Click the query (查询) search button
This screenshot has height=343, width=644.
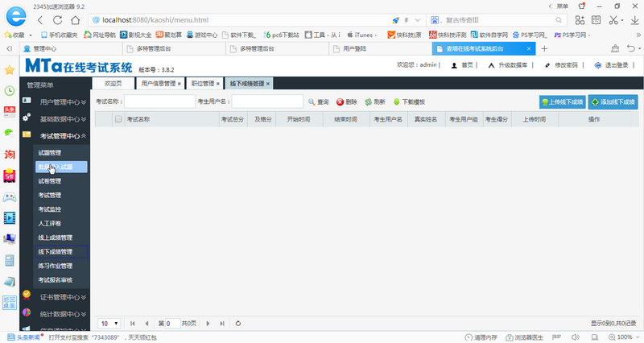pos(318,102)
